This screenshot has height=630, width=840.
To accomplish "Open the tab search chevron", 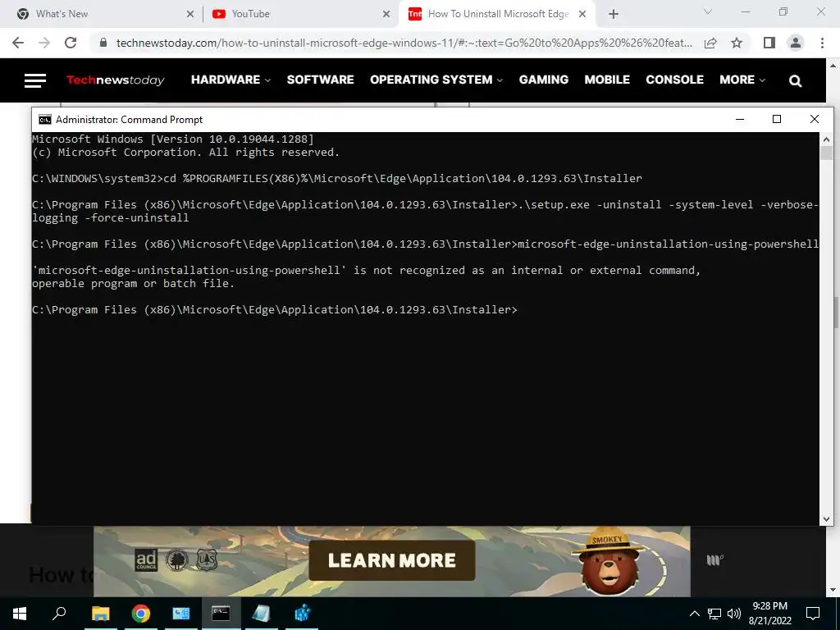I will pyautogui.click(x=708, y=11).
